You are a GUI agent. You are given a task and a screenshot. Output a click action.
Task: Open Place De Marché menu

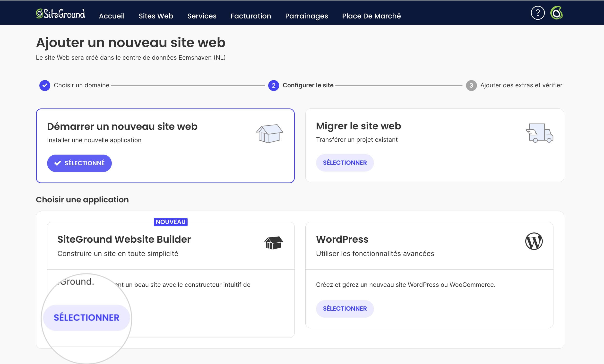[371, 16]
